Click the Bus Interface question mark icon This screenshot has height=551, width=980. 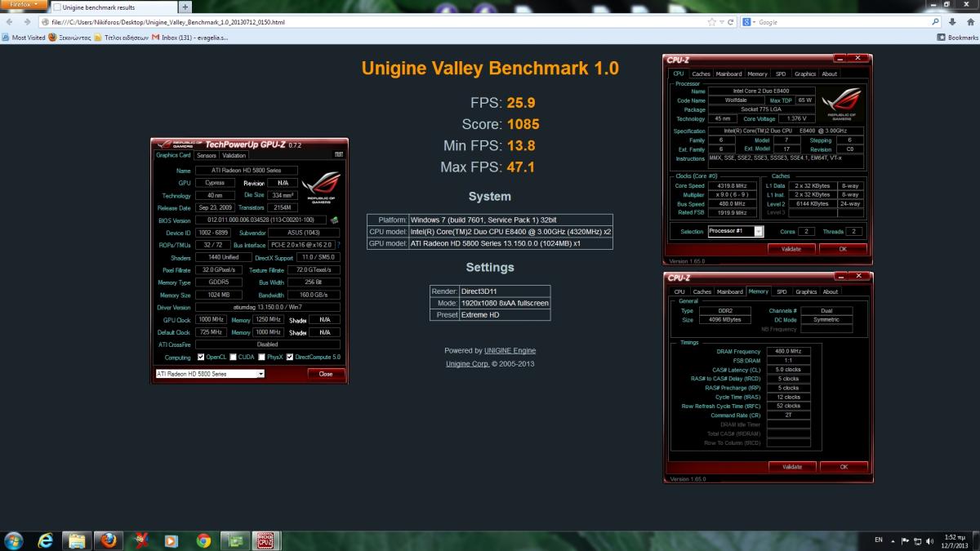(x=338, y=245)
